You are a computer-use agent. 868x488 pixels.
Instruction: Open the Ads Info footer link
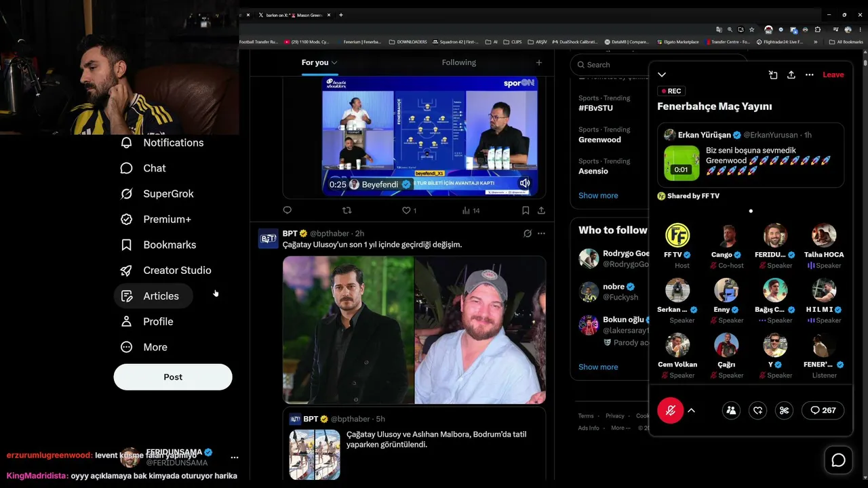(589, 428)
